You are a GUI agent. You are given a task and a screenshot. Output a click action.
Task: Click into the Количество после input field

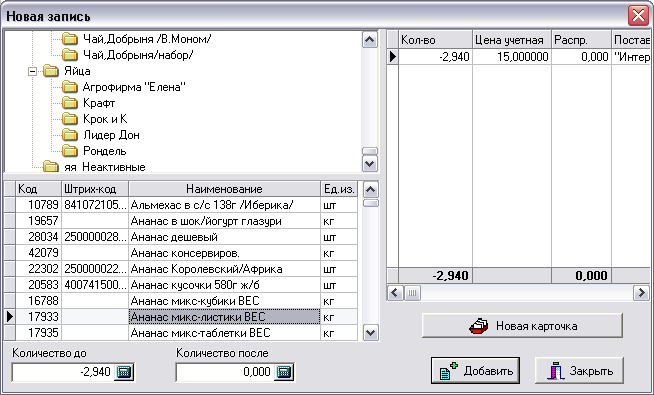pyautogui.click(x=225, y=372)
